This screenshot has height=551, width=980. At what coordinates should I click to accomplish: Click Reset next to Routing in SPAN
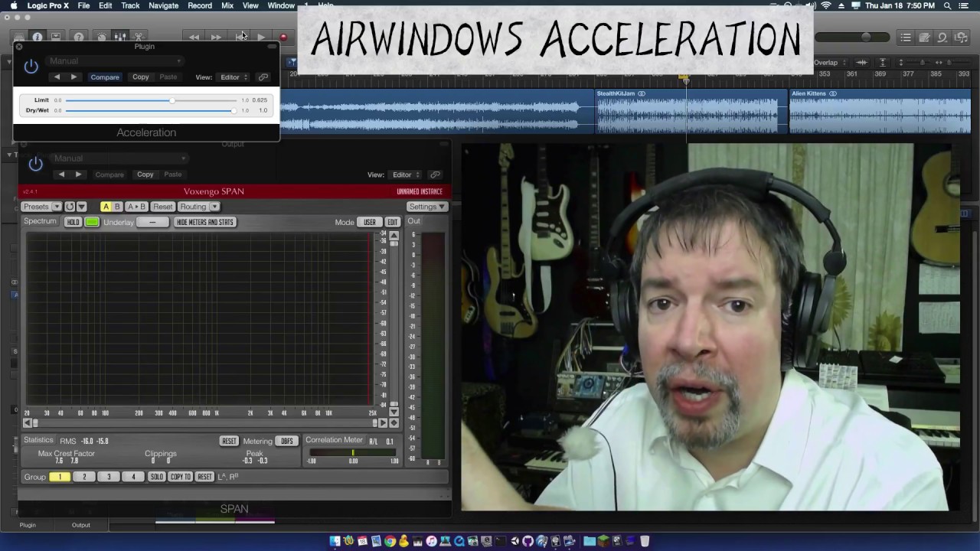(162, 207)
